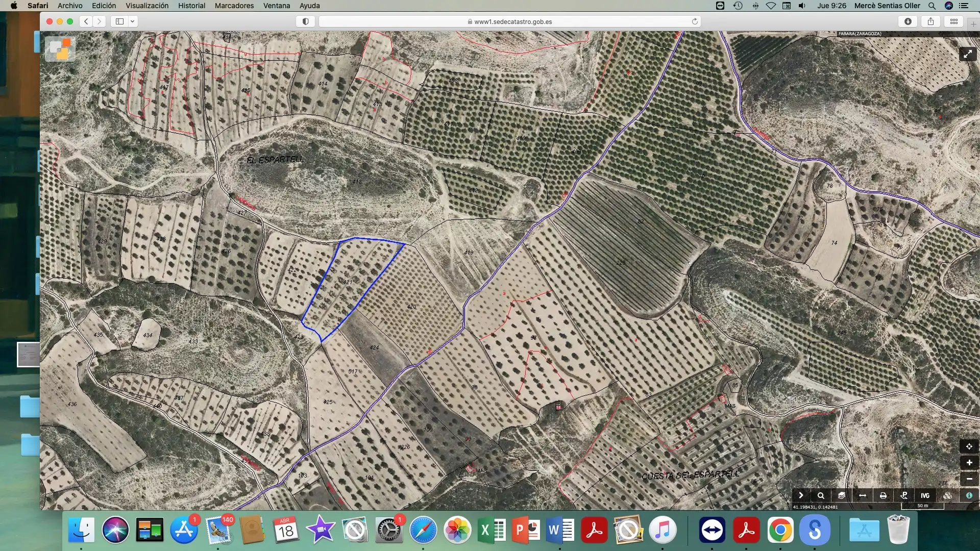Open the 3D buildings cubes tool
Screen dimensions: 980x551
coord(948,495)
